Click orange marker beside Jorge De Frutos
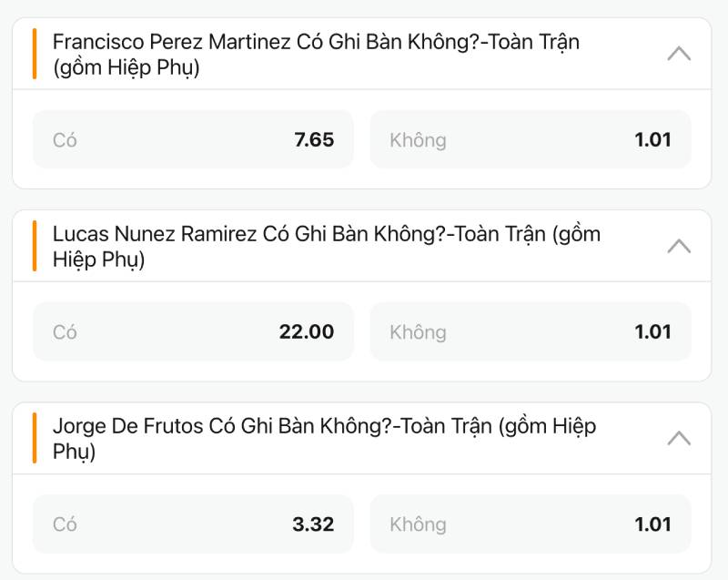Screen dimensions: 728x580 coord(35,438)
